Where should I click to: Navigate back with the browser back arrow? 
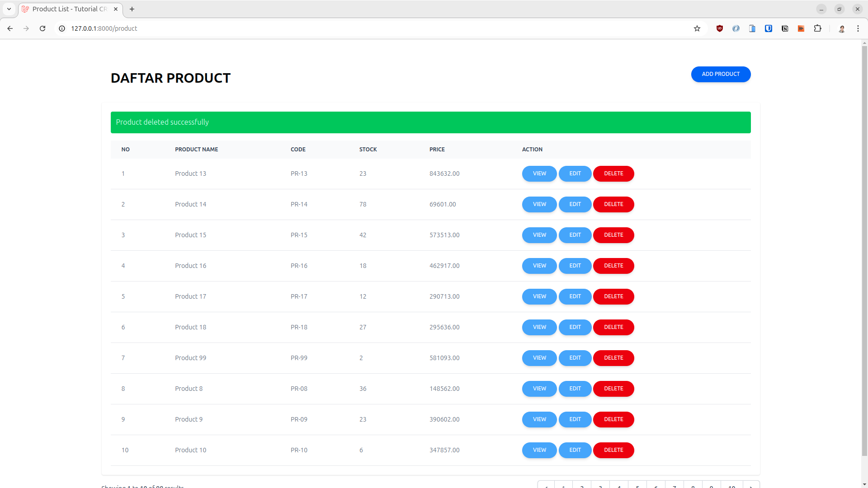pyautogui.click(x=10, y=28)
